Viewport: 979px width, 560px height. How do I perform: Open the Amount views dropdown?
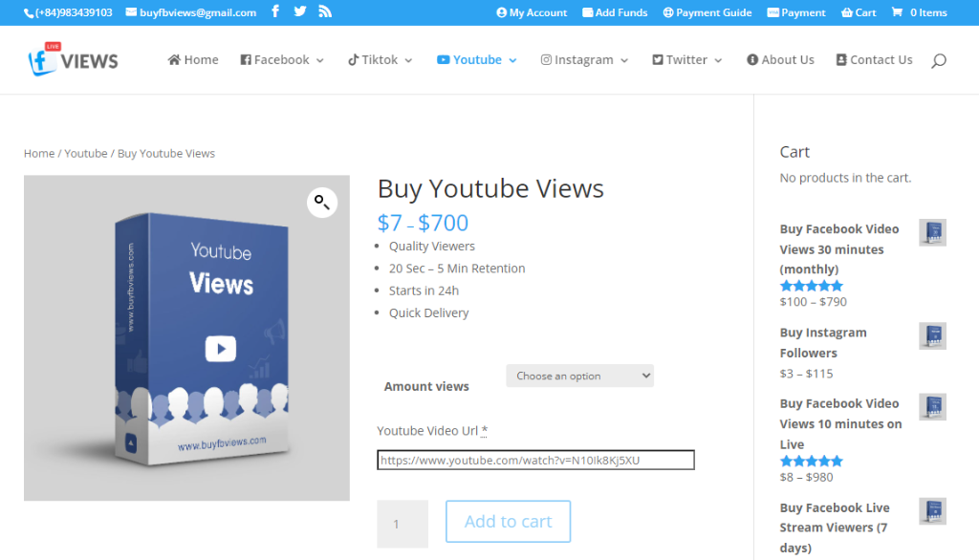pos(580,376)
